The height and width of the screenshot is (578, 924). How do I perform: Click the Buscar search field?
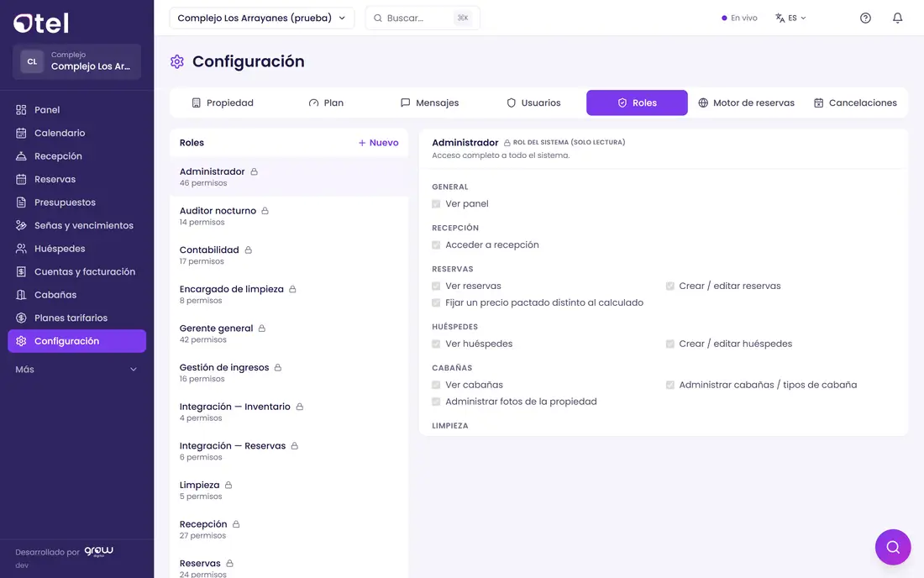tap(423, 18)
